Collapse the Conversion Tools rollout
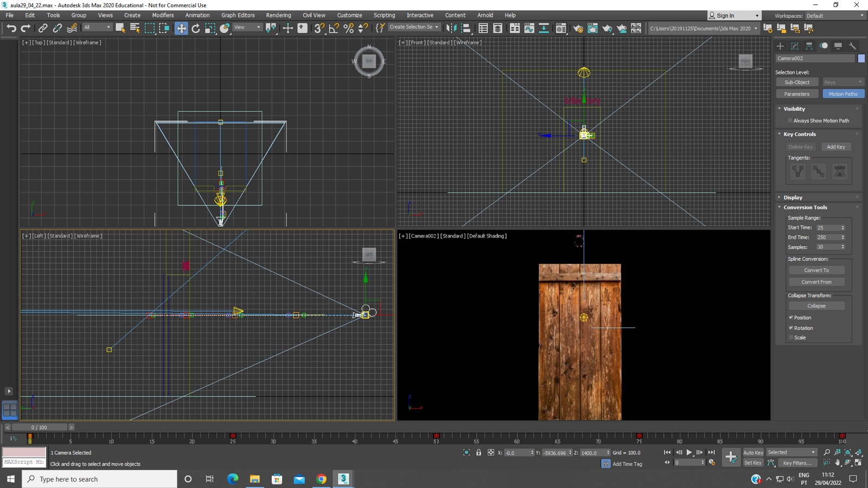 [805, 208]
